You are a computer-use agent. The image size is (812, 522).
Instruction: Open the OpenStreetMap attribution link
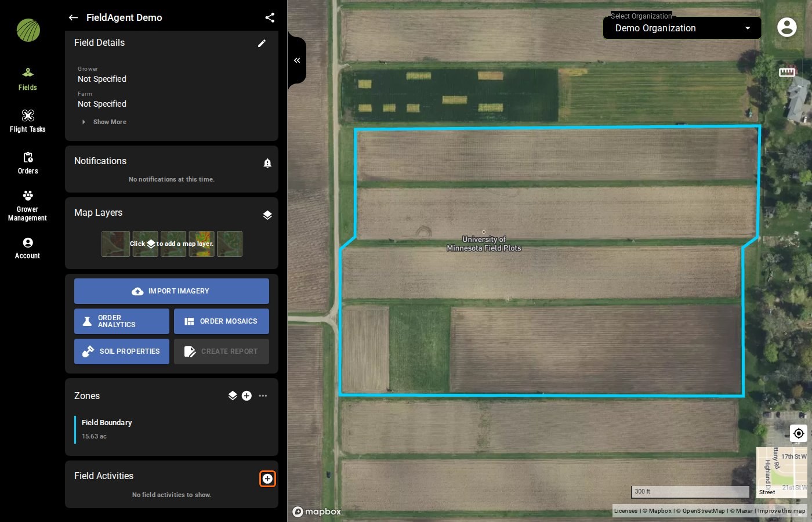(x=700, y=511)
